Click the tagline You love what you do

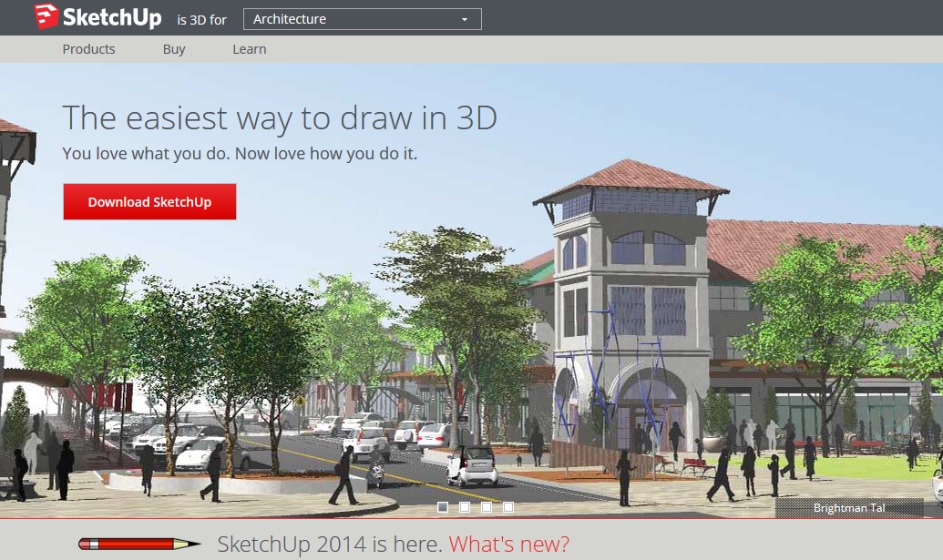[x=146, y=154]
